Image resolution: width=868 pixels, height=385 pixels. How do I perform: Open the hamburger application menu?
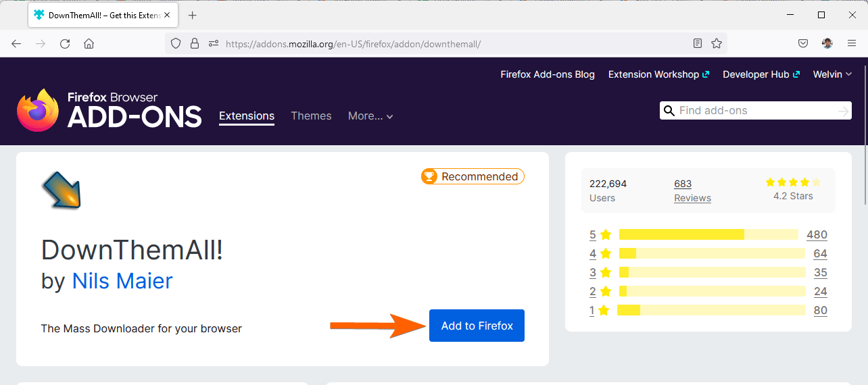[x=852, y=44]
